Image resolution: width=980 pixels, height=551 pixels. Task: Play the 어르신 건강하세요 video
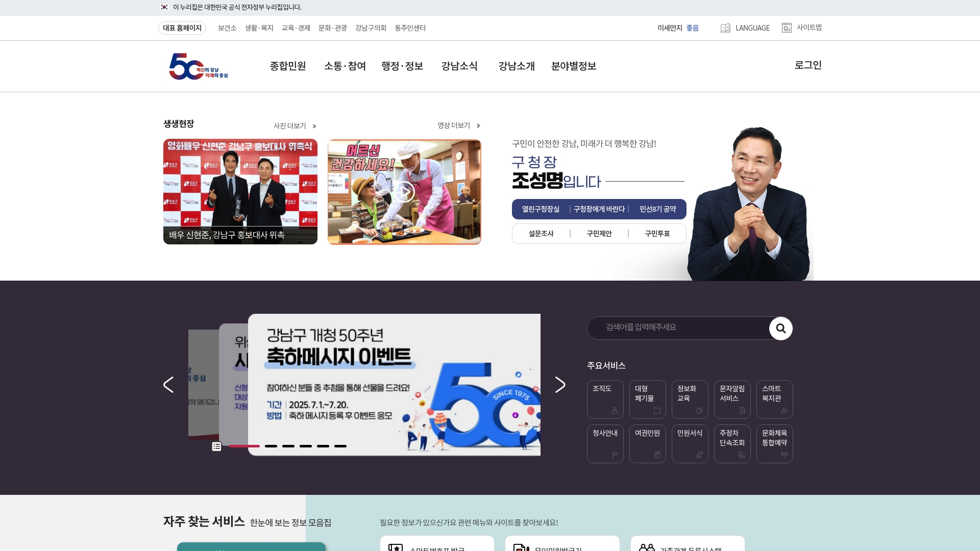(x=404, y=192)
